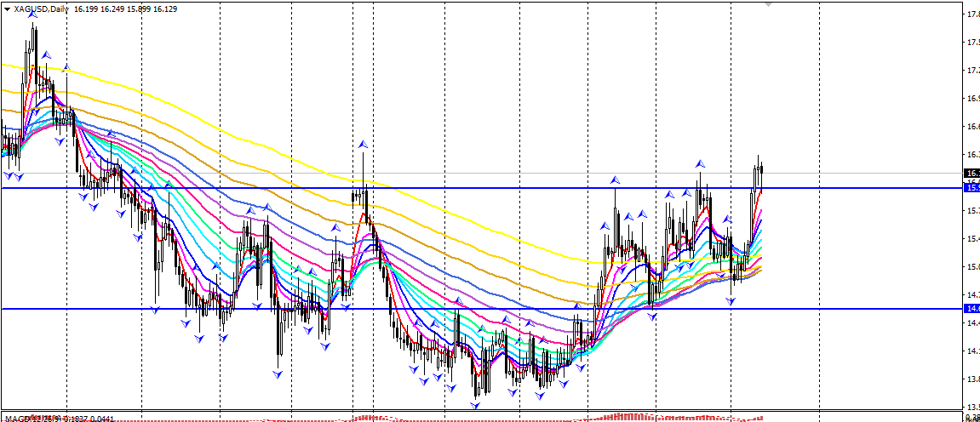Click the close price value 16.129
Image resolution: width=980 pixels, height=422 pixels.
tap(165, 9)
